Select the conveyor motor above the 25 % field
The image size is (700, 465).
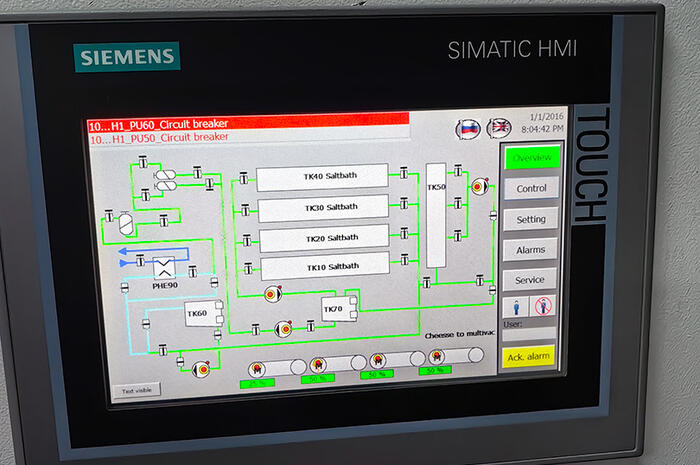pyautogui.click(x=257, y=369)
